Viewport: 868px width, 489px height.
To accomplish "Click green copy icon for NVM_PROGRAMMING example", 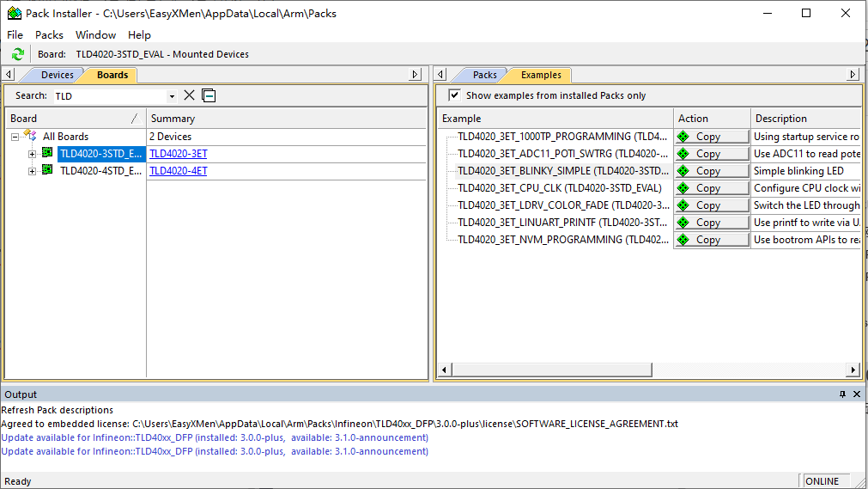I will pos(683,240).
